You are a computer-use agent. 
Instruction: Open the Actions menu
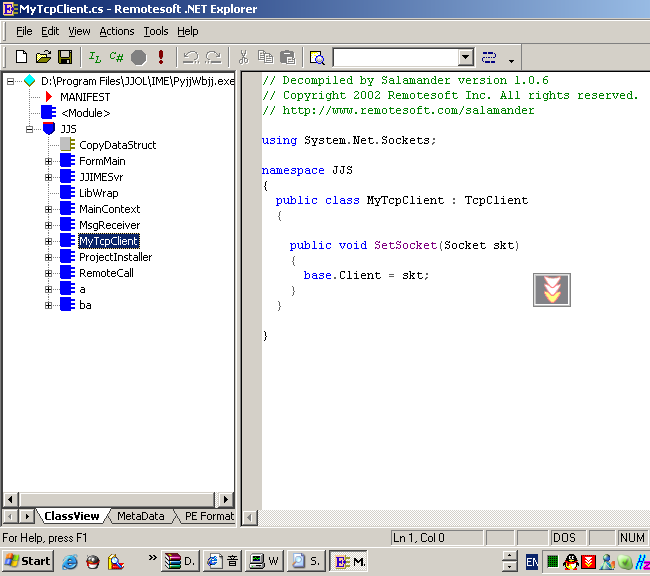coord(117,31)
